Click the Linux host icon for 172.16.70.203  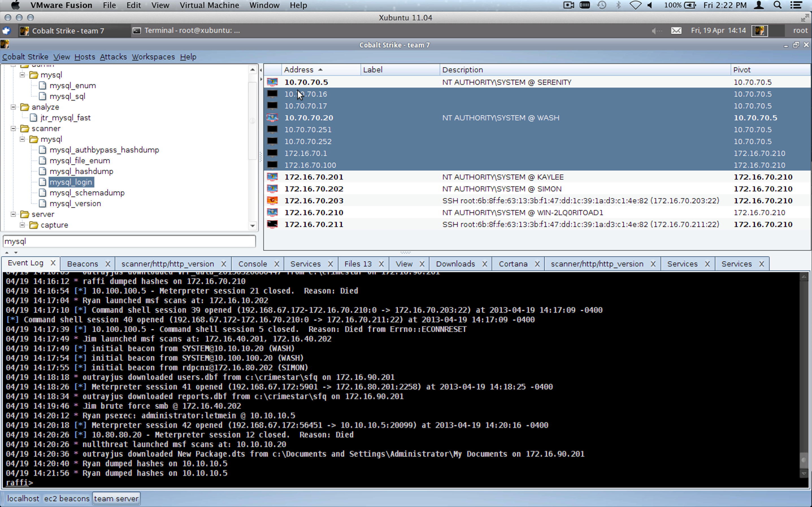(272, 200)
